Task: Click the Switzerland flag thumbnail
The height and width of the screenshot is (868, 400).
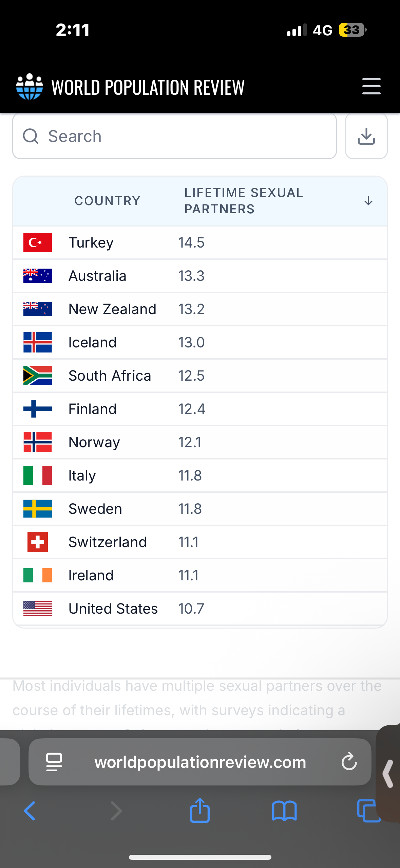Action: point(38,542)
